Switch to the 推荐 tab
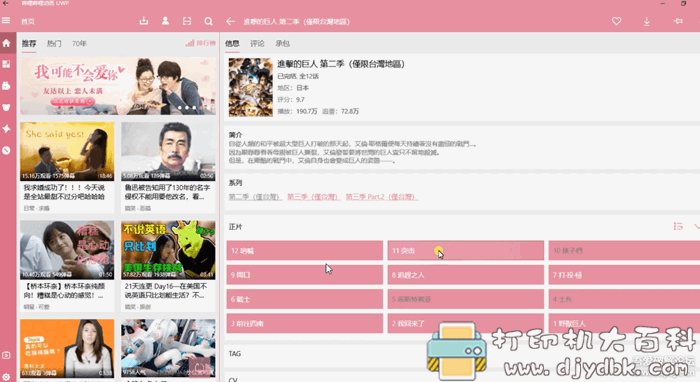 pos(29,43)
